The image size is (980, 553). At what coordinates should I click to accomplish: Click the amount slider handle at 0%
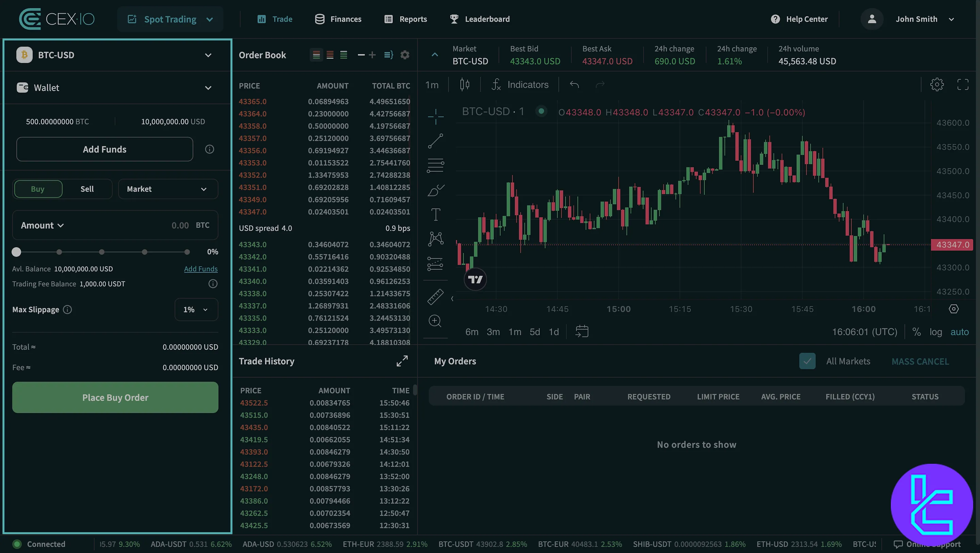pos(16,252)
